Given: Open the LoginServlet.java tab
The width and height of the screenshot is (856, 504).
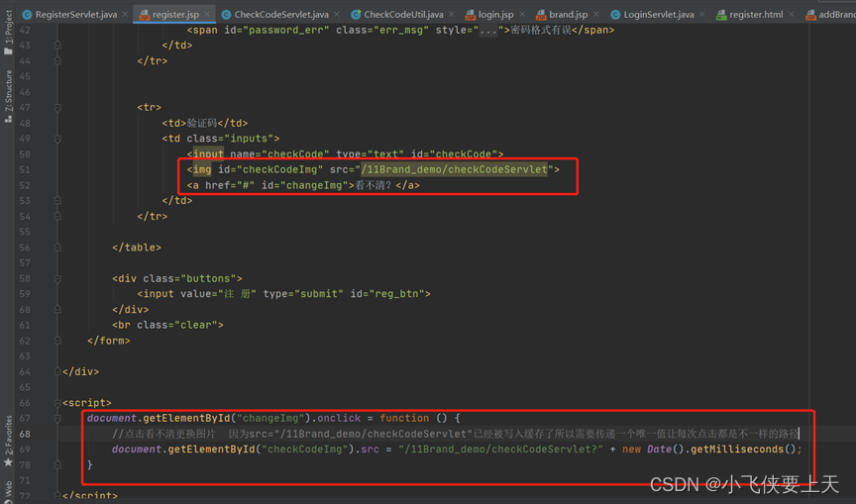Looking at the screenshot, I should [x=659, y=14].
